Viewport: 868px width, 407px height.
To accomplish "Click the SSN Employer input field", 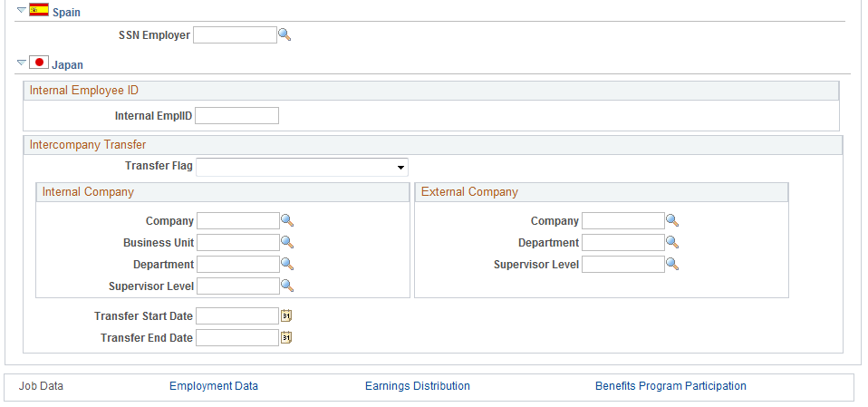I will pos(235,34).
